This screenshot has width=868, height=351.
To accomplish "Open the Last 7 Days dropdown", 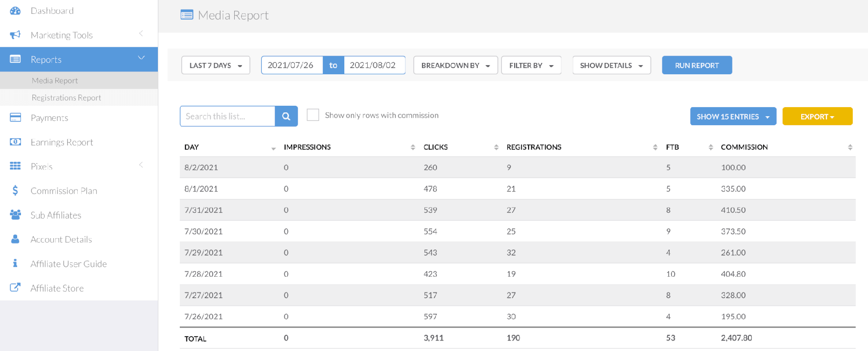I will coord(216,65).
